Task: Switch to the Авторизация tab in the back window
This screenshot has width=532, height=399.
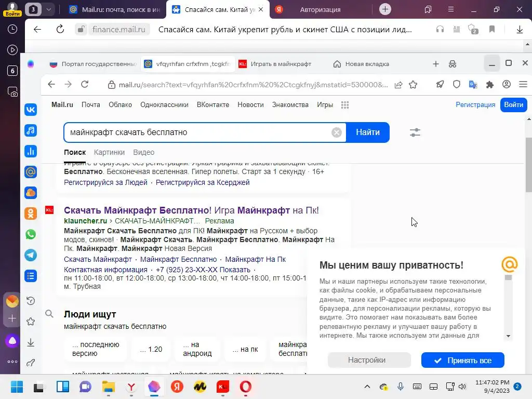Action: [x=320, y=10]
